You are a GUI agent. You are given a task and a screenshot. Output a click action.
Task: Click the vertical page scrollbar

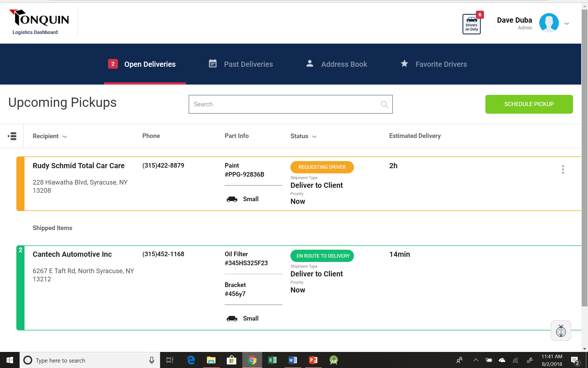[584, 158]
